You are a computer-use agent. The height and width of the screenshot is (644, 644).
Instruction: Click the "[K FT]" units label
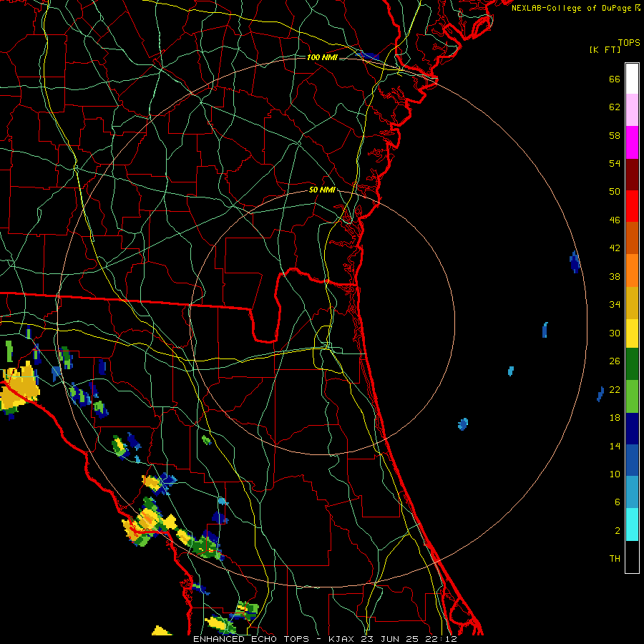(605, 49)
